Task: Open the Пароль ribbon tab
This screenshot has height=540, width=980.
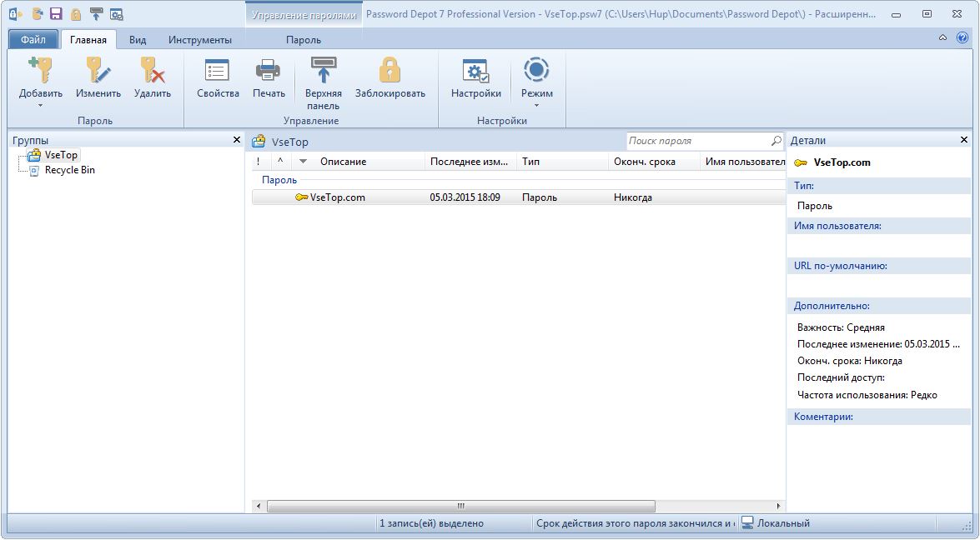Action: [x=304, y=40]
